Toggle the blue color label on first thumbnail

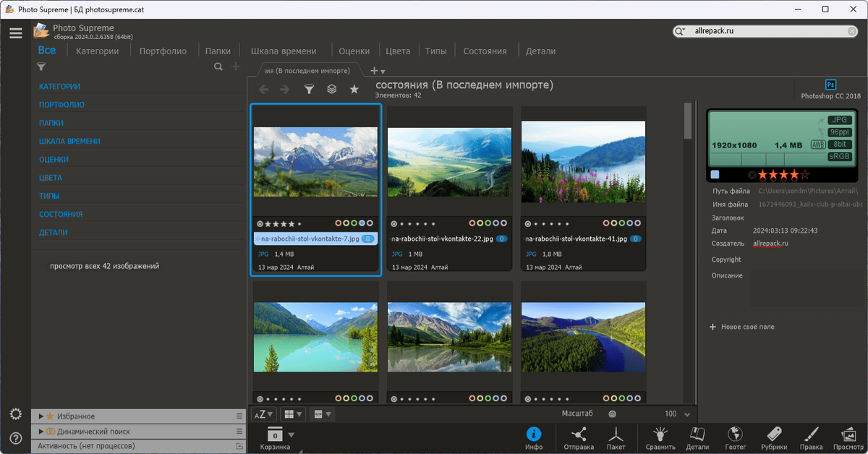362,223
